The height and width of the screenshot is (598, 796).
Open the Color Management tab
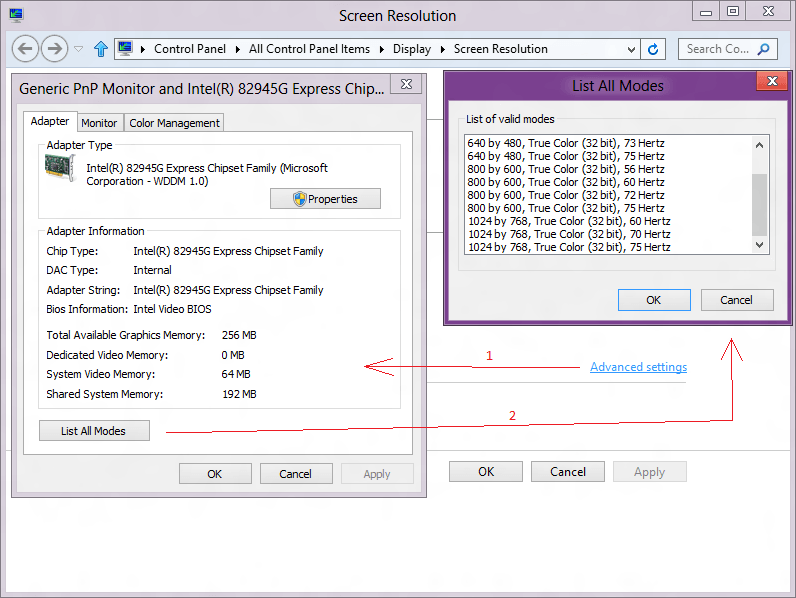174,123
